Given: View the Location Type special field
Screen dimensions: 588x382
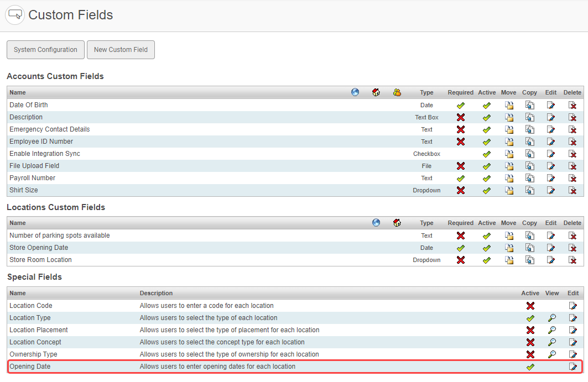Looking at the screenshot, I should point(551,318).
